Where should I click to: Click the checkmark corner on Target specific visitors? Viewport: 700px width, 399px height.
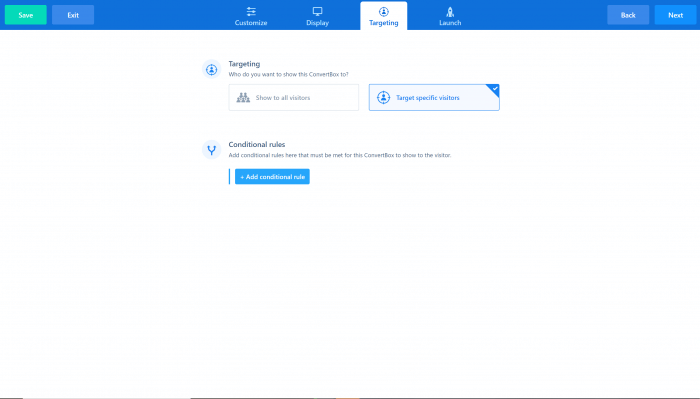[x=494, y=89]
